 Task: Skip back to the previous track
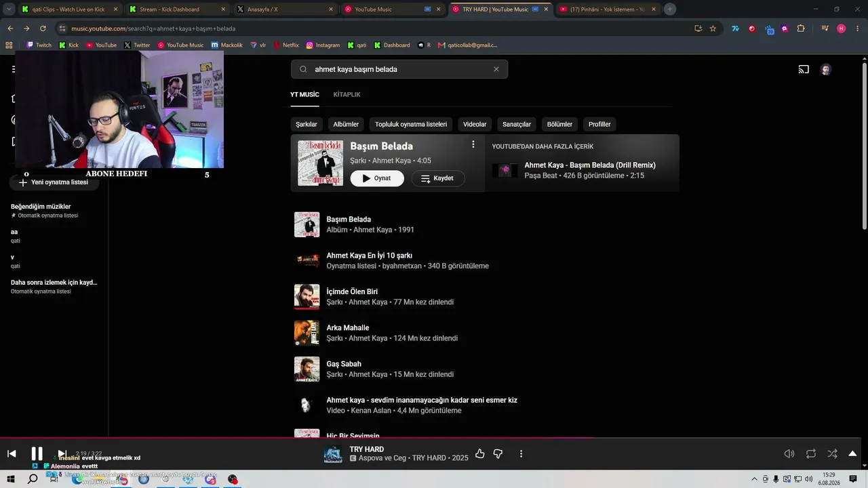12,453
